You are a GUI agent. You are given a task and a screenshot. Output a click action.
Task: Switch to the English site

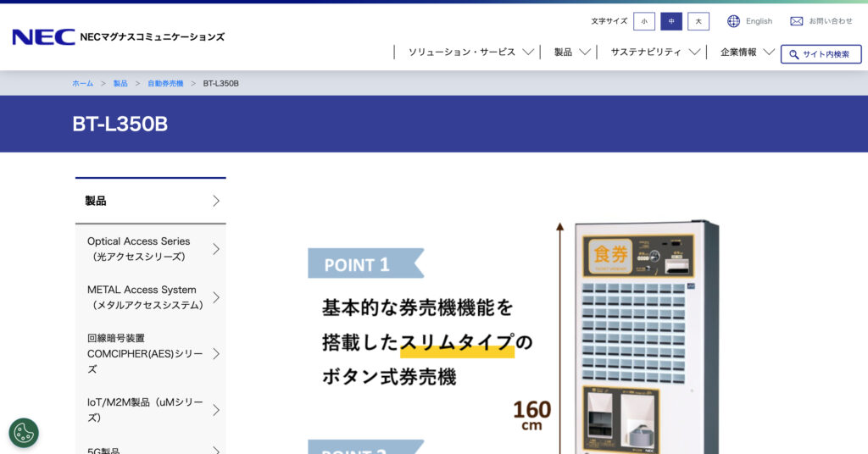759,21
